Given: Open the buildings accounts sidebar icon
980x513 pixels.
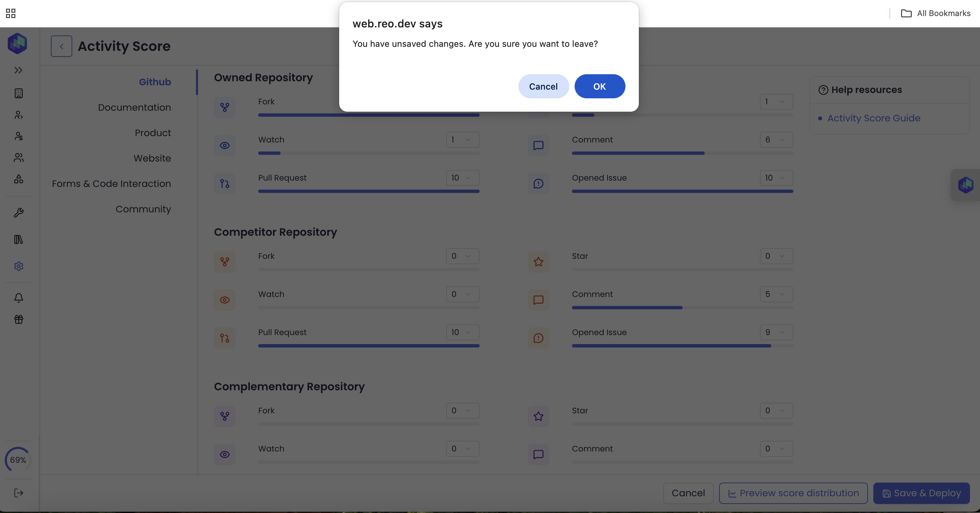Looking at the screenshot, I should coord(18,93).
